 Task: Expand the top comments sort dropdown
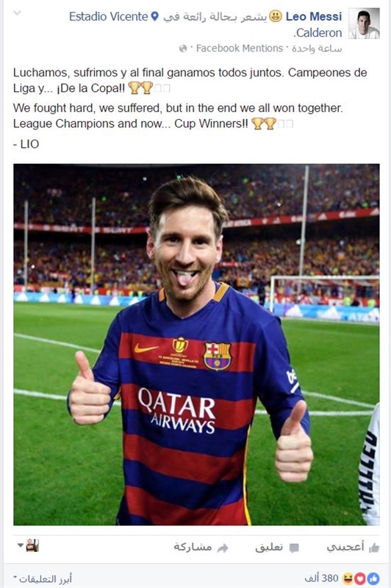pos(43,578)
